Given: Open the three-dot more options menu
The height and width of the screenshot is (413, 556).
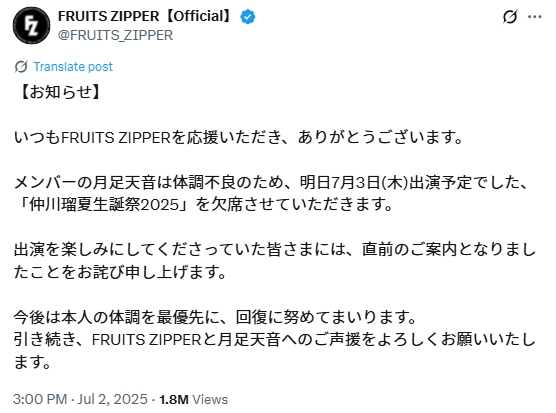Looking at the screenshot, I should pyautogui.click(x=534, y=17).
